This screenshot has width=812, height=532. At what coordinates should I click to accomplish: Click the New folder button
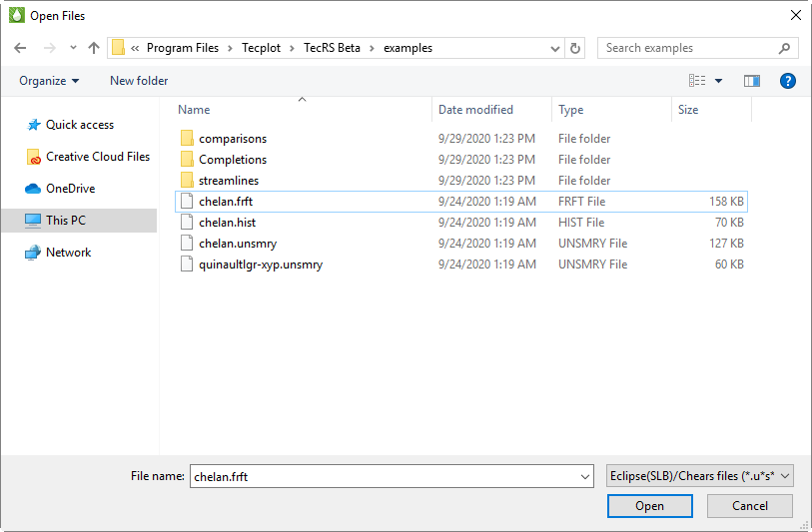click(139, 81)
